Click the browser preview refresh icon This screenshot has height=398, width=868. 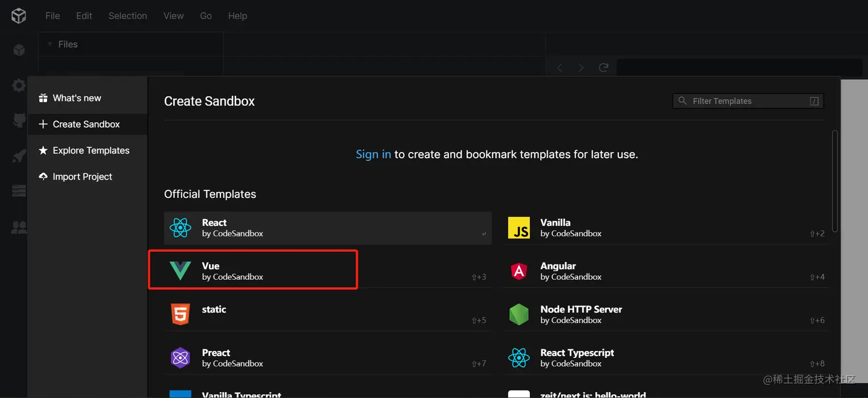click(603, 68)
